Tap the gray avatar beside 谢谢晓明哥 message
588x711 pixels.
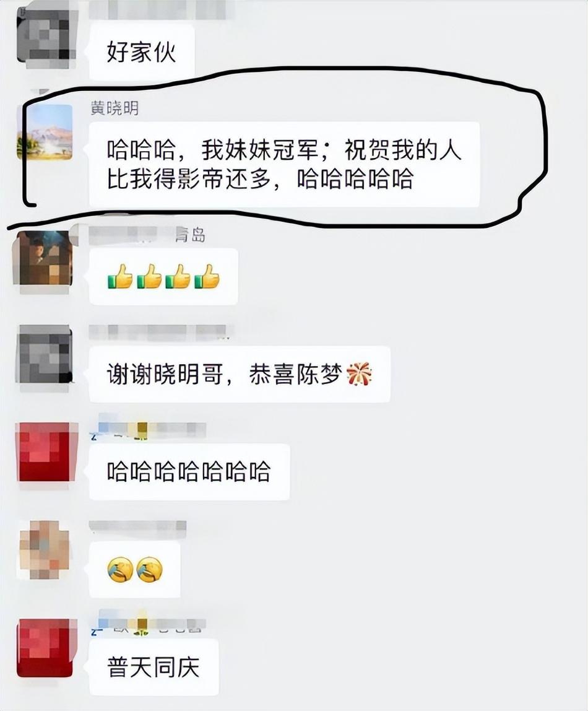point(45,354)
